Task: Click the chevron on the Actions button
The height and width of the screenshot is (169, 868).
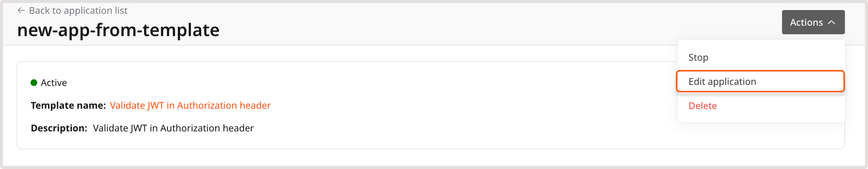Action: 832,22
